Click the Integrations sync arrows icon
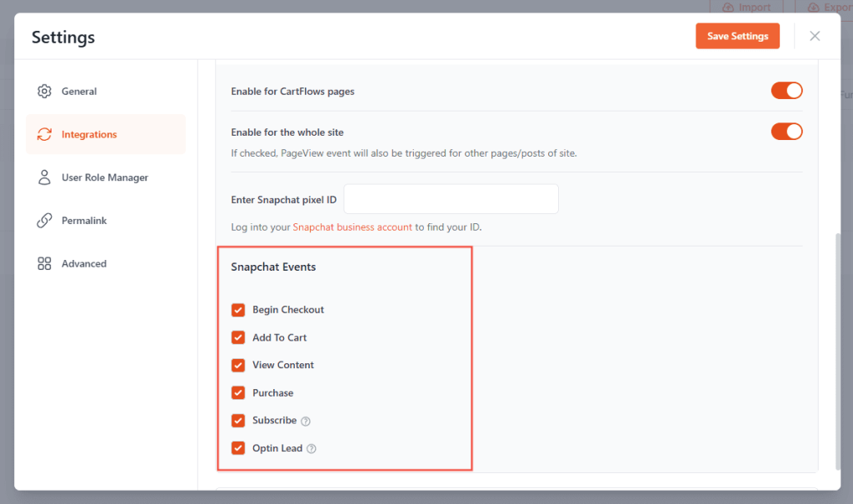This screenshot has width=853, height=504. click(x=44, y=134)
